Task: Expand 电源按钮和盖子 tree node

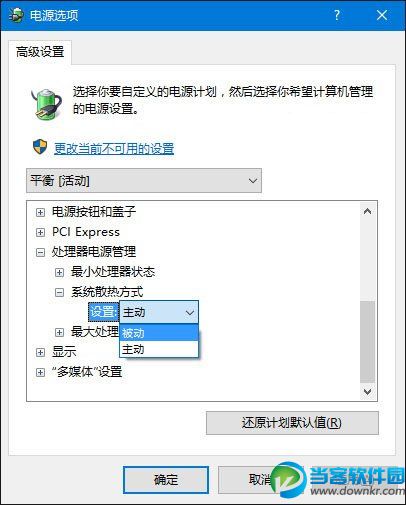Action: [x=40, y=212]
